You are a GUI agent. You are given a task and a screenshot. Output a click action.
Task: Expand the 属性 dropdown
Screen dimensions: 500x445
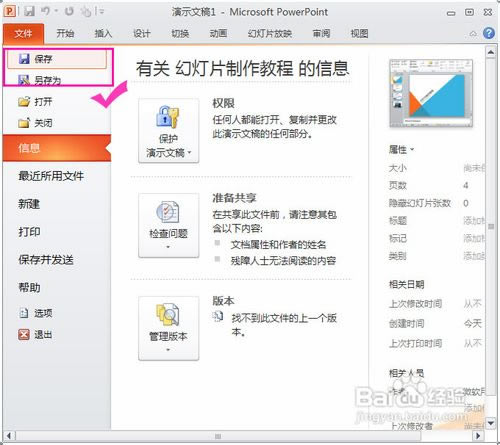point(401,149)
